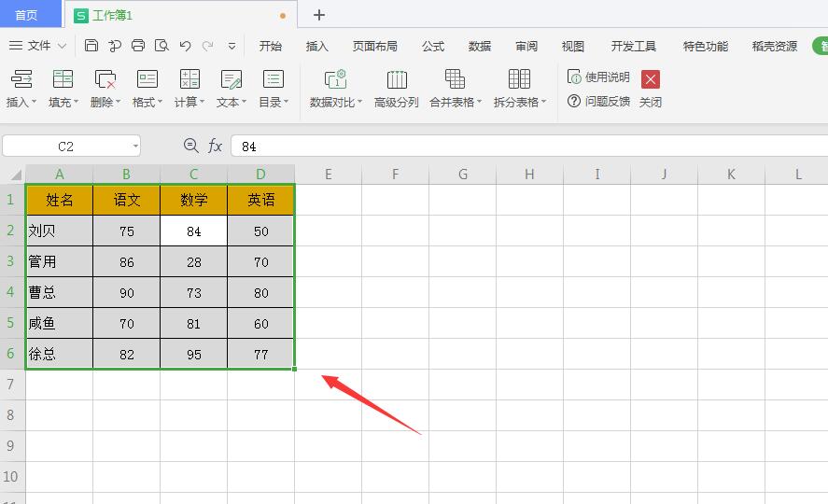
Task: Open the 公式 tab
Action: [x=433, y=47]
